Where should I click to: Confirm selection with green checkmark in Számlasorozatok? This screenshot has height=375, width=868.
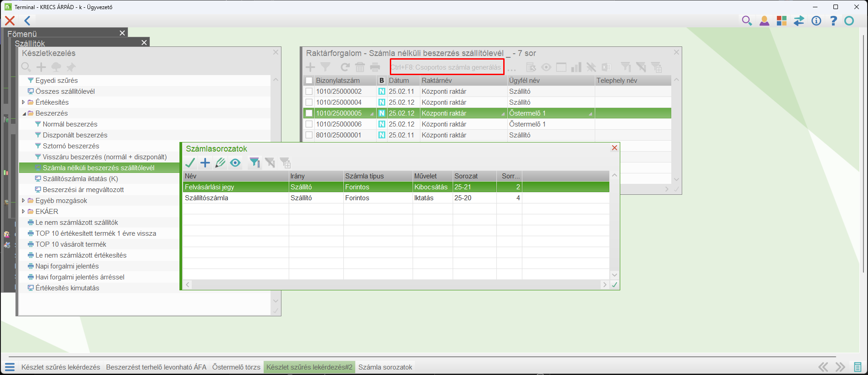190,162
